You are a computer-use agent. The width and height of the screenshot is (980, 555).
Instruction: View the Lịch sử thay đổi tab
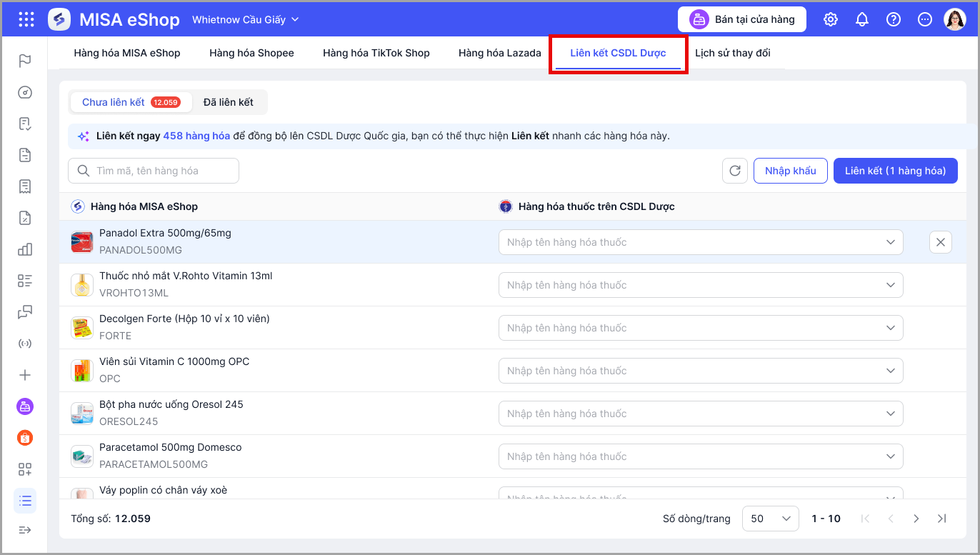pyautogui.click(x=733, y=53)
